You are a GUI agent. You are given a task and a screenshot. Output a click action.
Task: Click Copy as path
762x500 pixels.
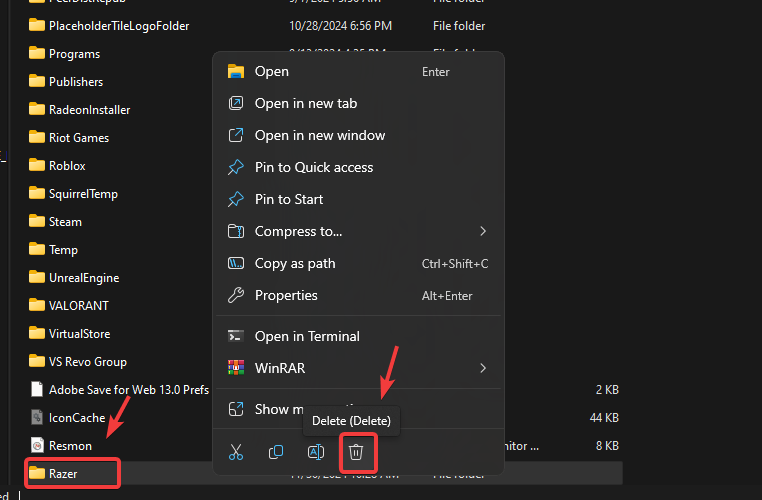pyautogui.click(x=295, y=263)
